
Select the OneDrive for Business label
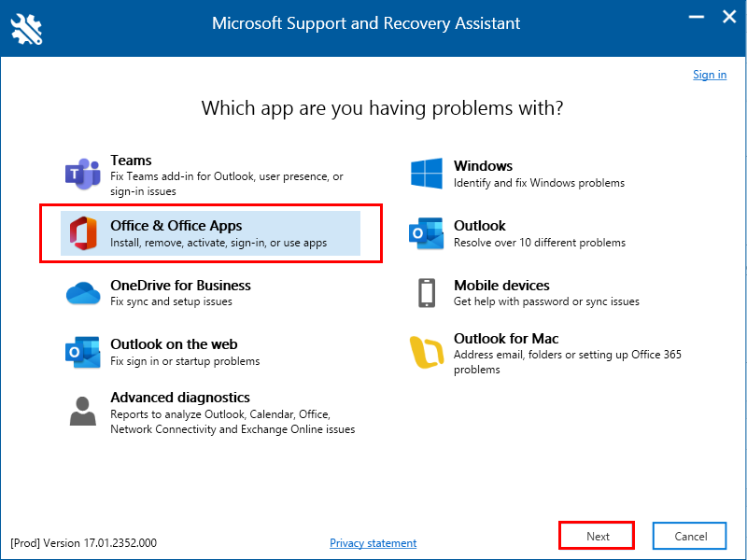[x=180, y=285]
